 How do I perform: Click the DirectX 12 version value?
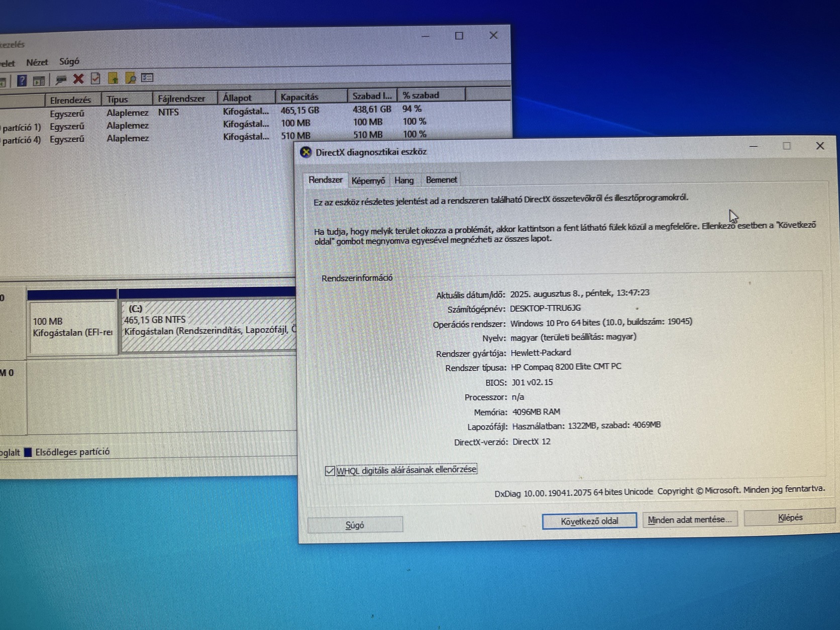tap(532, 442)
